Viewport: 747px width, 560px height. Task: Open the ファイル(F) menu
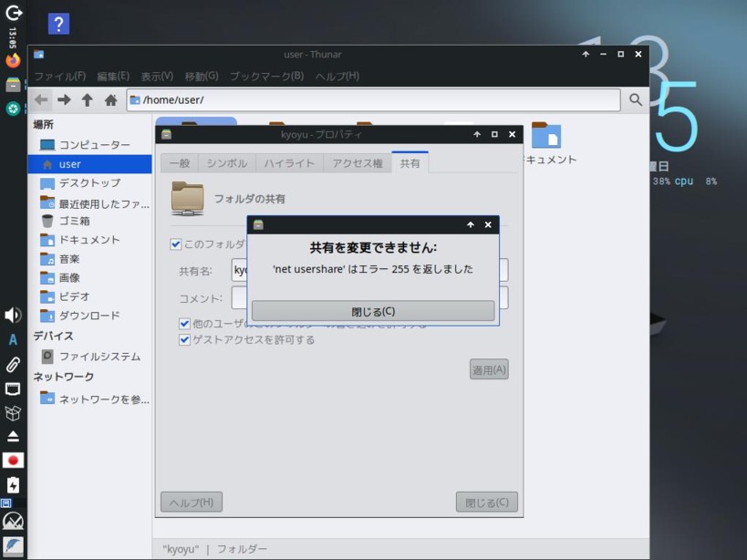tap(59, 77)
